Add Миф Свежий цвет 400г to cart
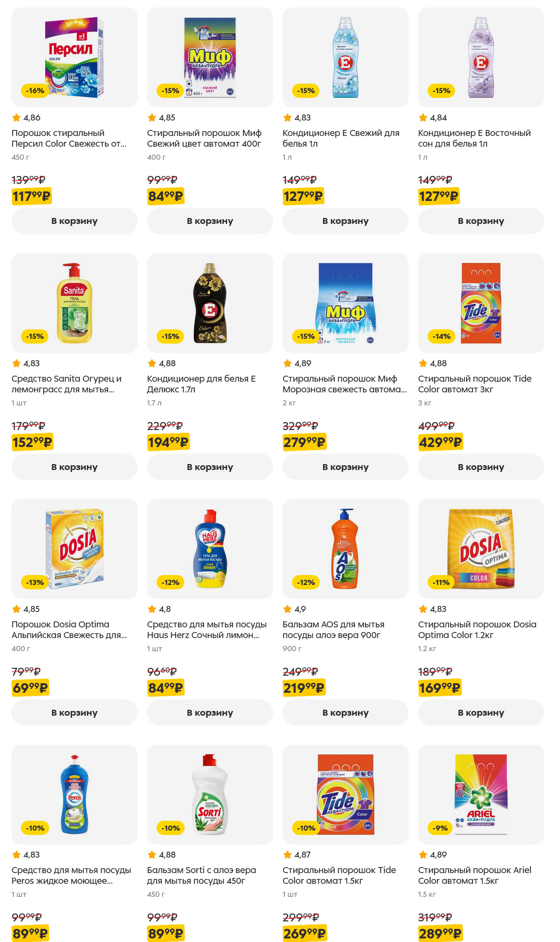 (210, 221)
